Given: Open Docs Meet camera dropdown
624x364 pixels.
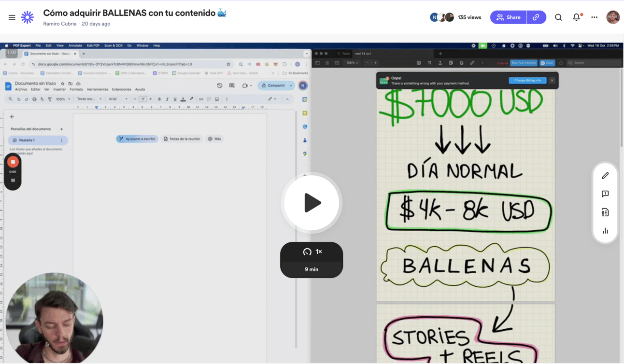Looking at the screenshot, I should pyautogui.click(x=247, y=85).
